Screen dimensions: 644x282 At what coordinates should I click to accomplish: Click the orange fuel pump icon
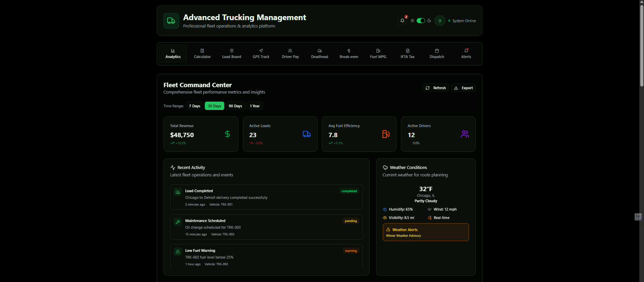point(386,134)
